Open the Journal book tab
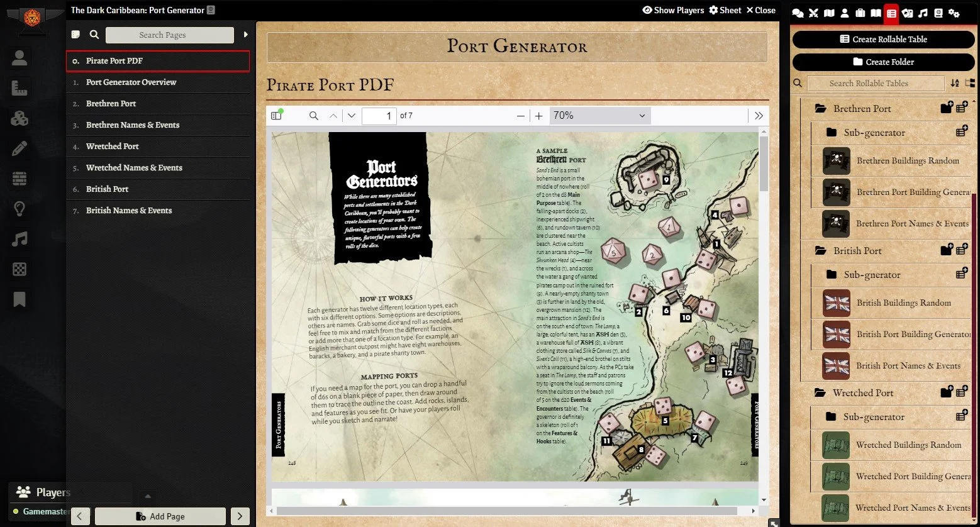Viewport: 980px width, 527px height. tap(876, 13)
